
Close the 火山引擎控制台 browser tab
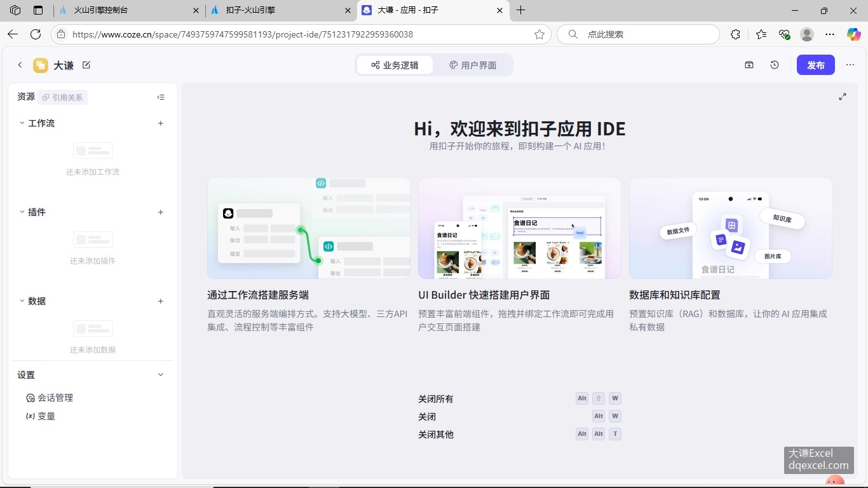tap(196, 10)
